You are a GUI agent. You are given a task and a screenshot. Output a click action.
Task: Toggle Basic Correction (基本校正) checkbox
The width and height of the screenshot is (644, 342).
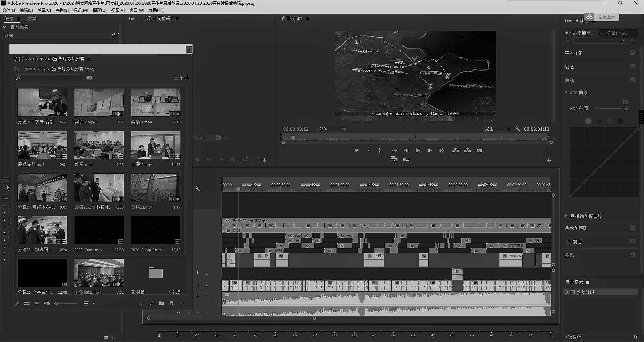point(632,52)
